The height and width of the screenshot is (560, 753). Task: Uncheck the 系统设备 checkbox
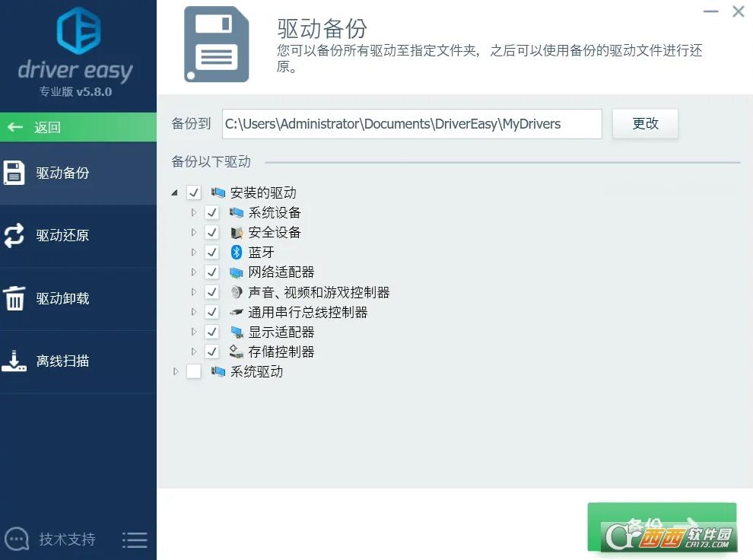pos(211,212)
